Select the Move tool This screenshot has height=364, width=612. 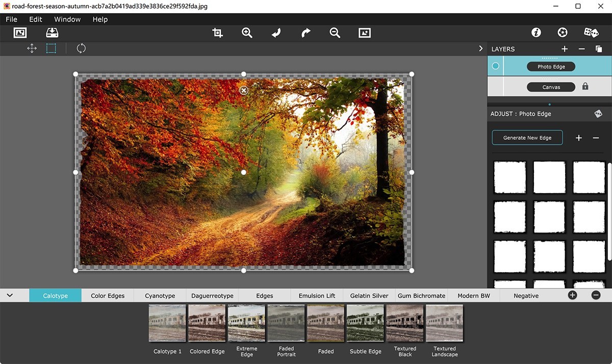coord(32,48)
